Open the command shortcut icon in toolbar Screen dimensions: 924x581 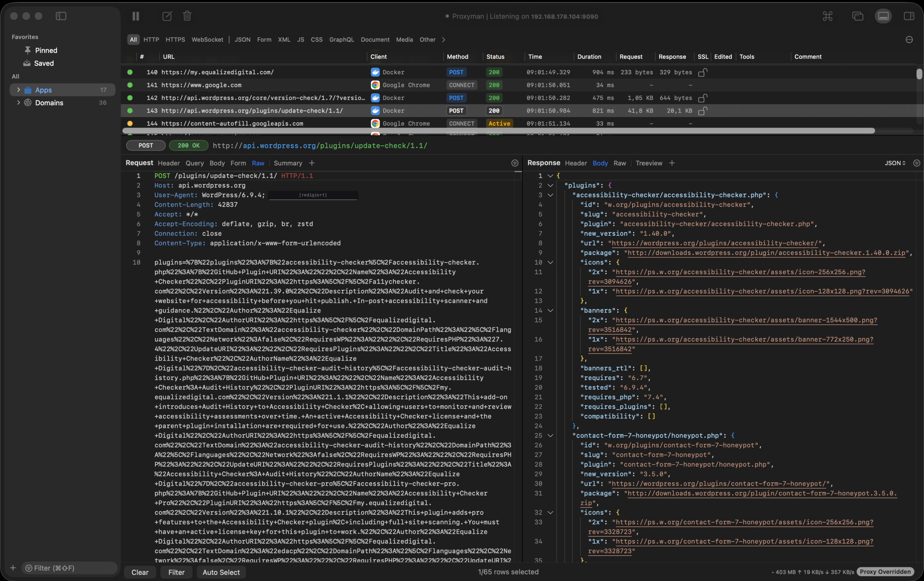[828, 16]
